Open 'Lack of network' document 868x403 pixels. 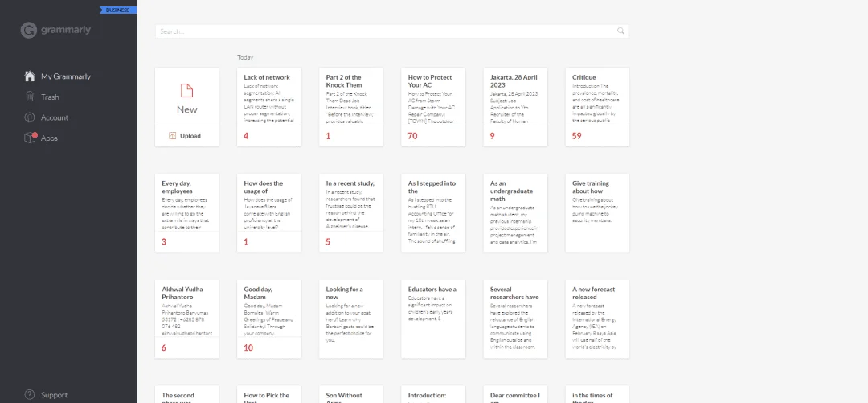tap(269, 107)
